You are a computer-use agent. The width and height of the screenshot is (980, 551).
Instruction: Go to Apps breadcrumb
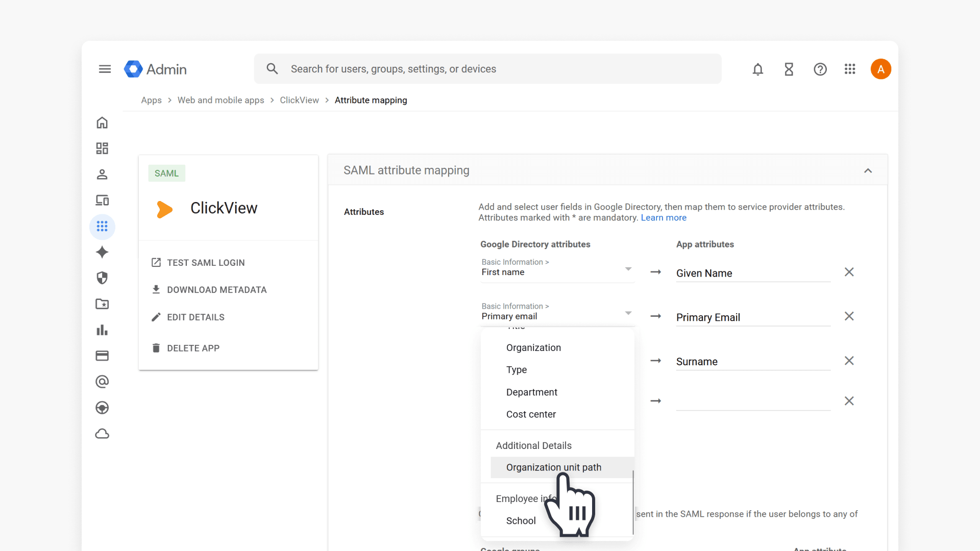click(151, 100)
